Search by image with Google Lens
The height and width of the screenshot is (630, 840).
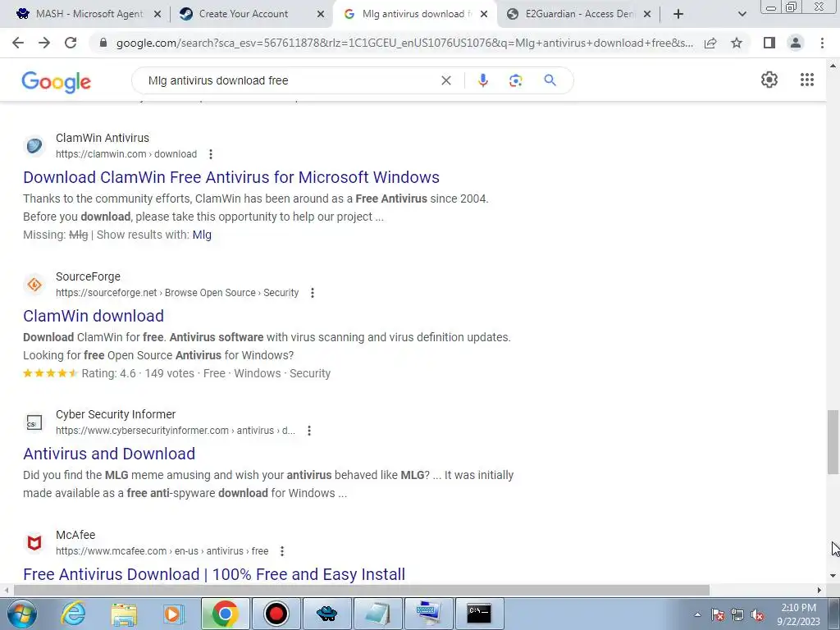515,80
